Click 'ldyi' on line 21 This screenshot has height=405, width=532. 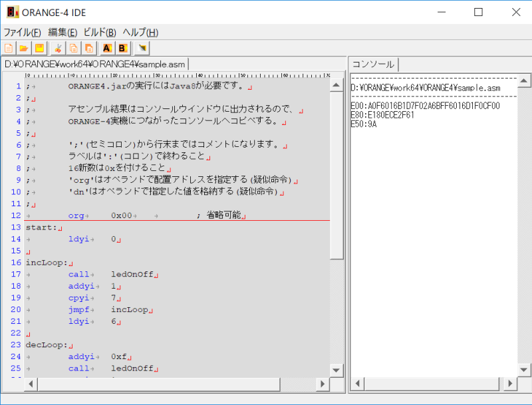78,321
